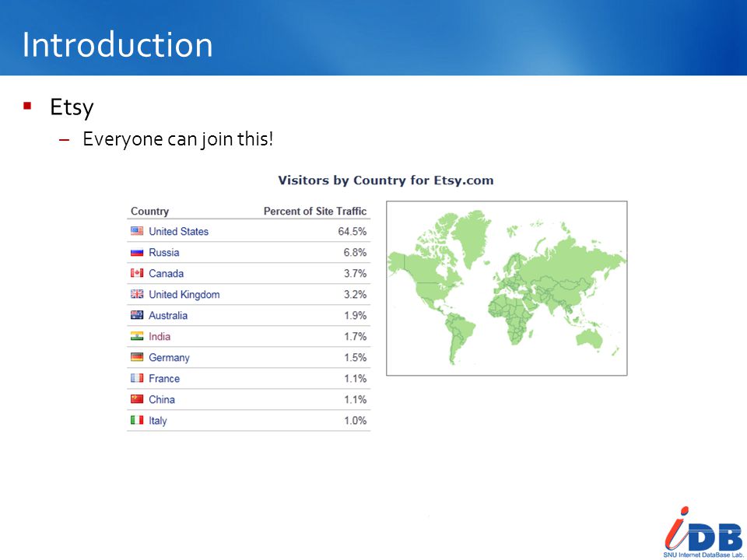Click the Russia flag icon
This screenshot has height=560, width=747.
(137, 252)
